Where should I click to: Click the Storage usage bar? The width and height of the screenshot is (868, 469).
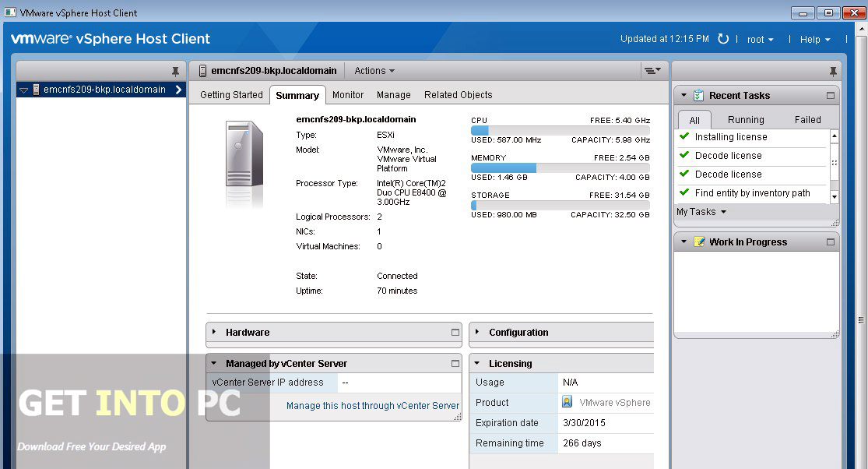click(x=561, y=205)
